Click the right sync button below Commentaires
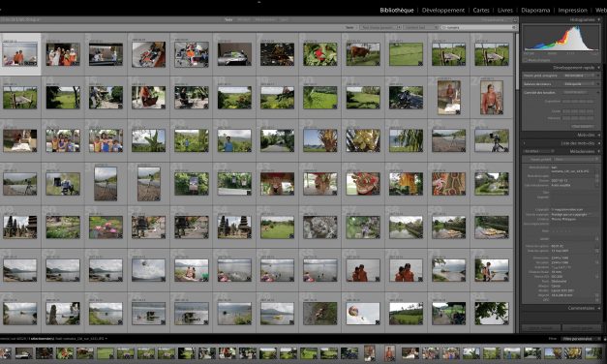The image size is (607, 364). 582,327
